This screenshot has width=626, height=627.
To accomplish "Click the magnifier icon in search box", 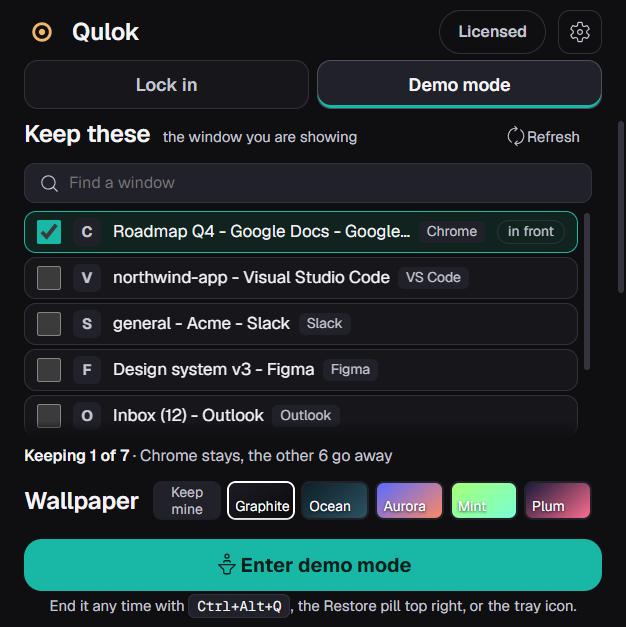I will 49,183.
